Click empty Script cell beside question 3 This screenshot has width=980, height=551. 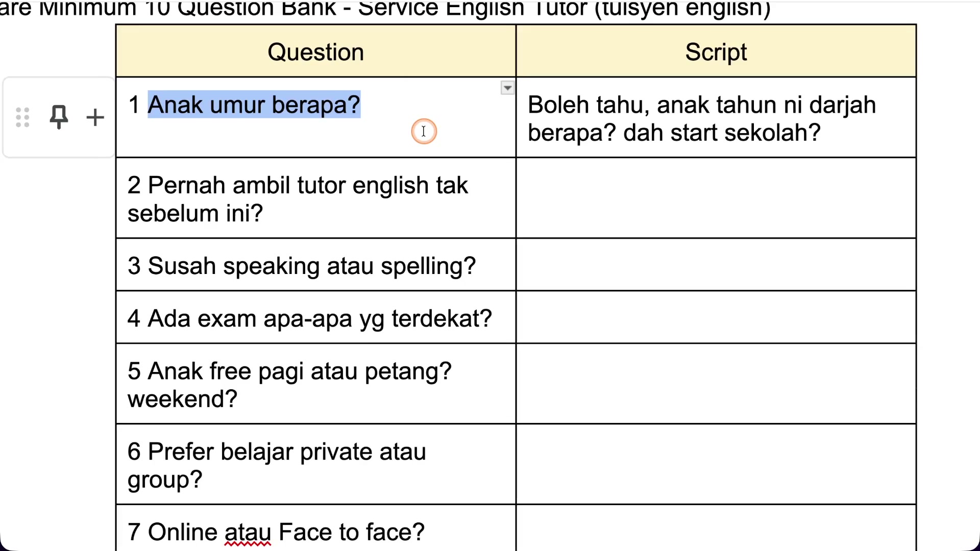[x=716, y=265]
